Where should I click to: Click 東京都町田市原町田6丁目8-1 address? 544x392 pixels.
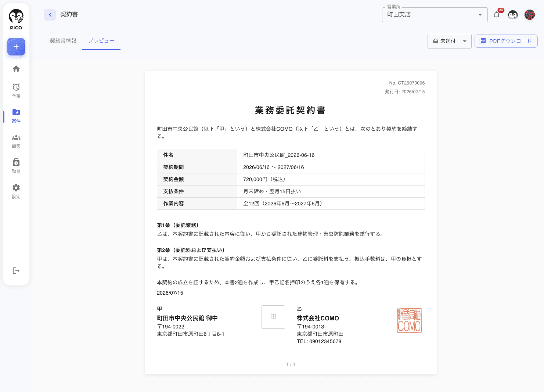pos(191,334)
